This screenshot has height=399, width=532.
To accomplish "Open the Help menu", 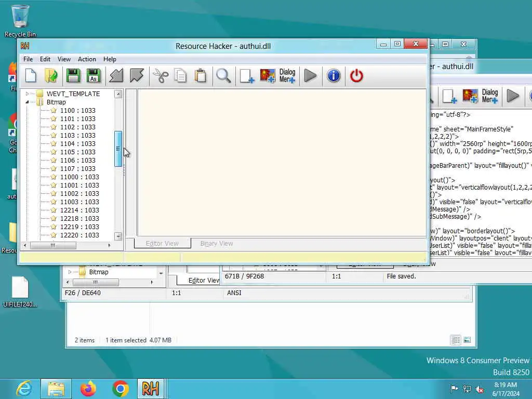I will (110, 59).
